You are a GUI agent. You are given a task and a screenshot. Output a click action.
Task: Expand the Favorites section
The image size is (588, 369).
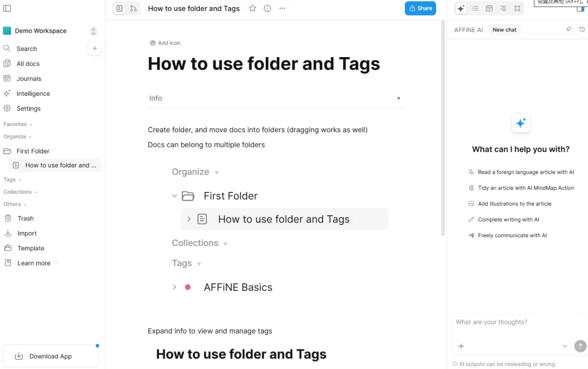tap(17, 124)
